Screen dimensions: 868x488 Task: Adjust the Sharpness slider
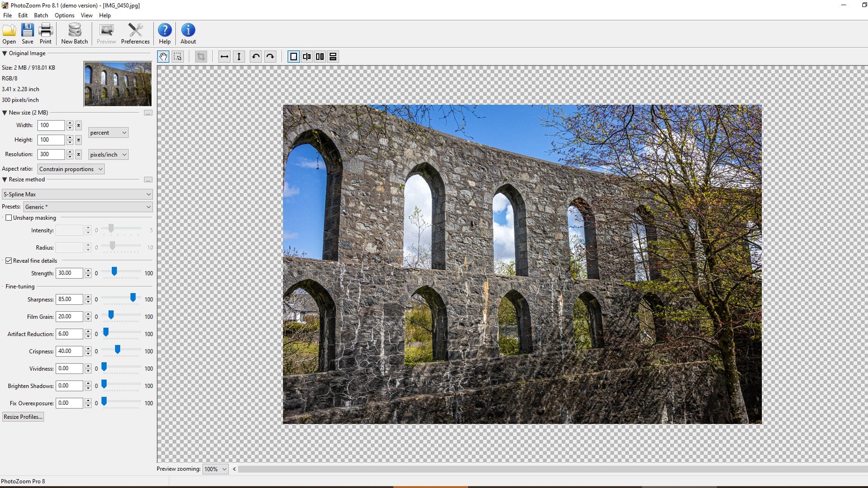[x=132, y=297]
